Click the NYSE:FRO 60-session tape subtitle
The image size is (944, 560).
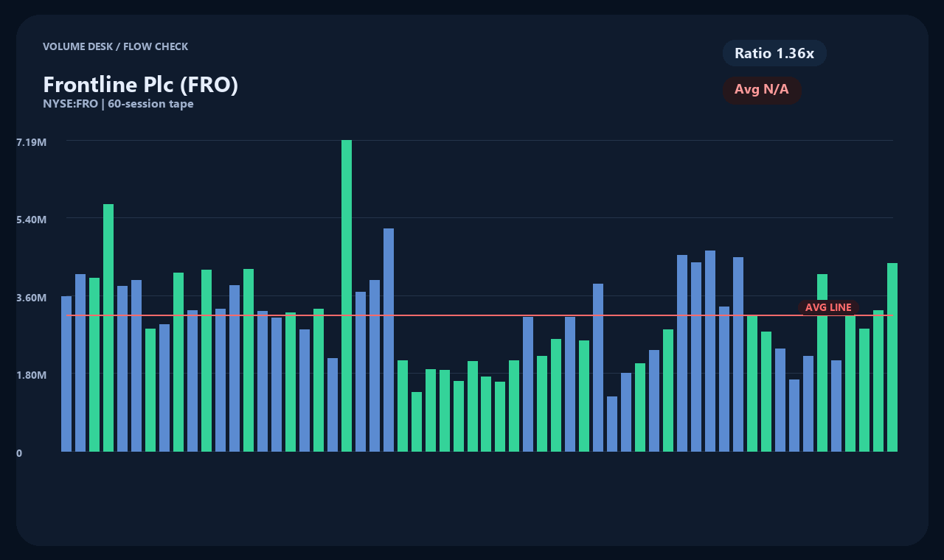[x=118, y=104]
